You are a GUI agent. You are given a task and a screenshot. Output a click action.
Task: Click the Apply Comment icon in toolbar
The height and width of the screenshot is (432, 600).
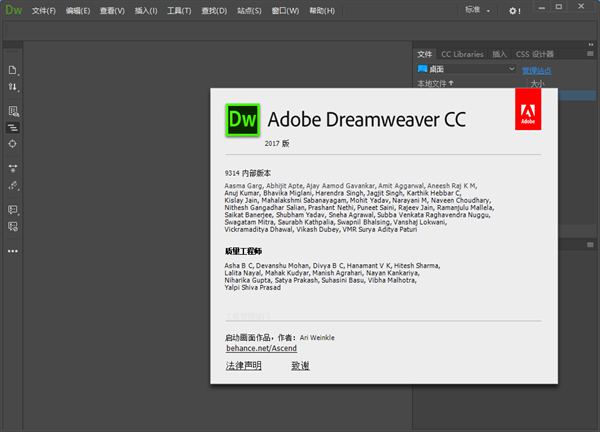pyautogui.click(x=13, y=209)
